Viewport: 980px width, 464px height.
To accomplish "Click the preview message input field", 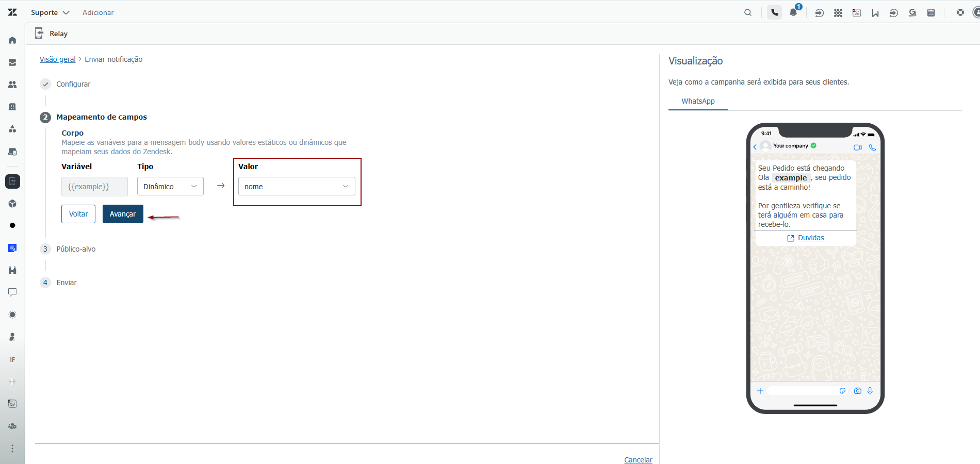I will [808, 391].
